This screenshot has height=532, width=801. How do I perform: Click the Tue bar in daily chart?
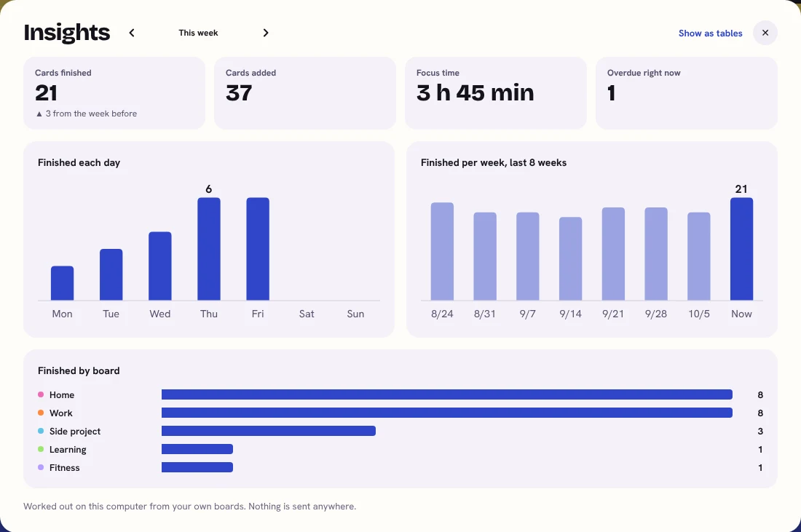pos(111,274)
